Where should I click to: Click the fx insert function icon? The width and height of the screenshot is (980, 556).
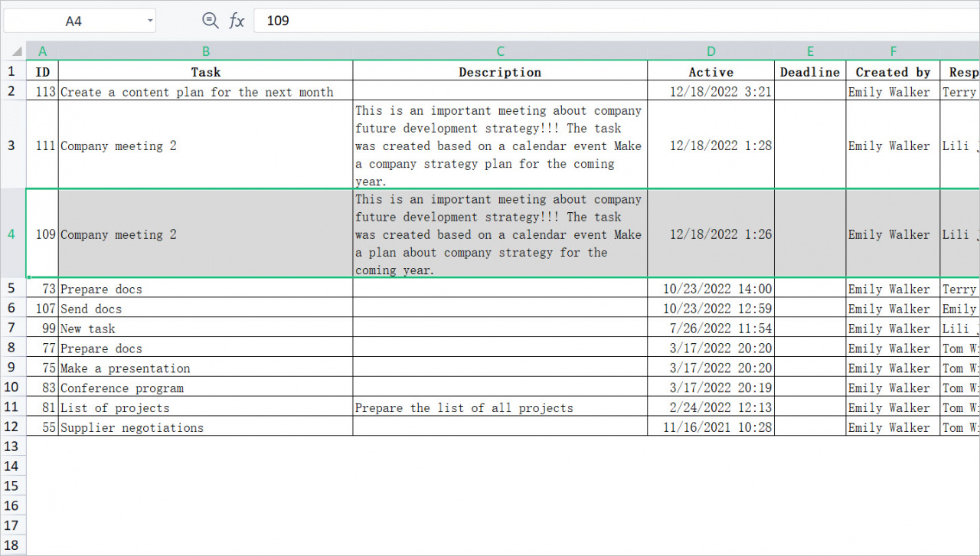[237, 21]
